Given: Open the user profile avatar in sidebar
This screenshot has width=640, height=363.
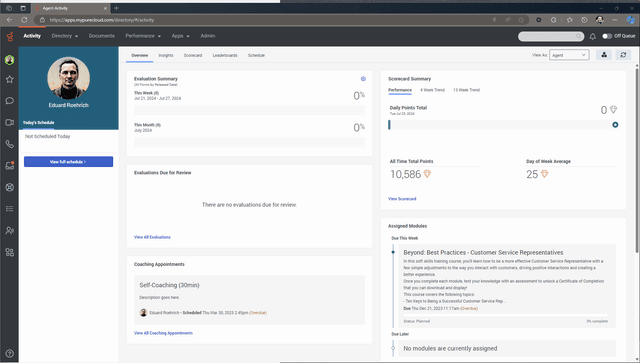Looking at the screenshot, I should [9, 60].
